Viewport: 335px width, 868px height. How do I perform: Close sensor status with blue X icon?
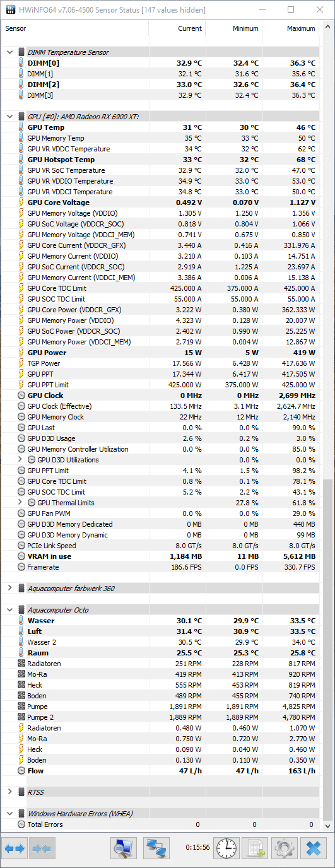point(313,848)
